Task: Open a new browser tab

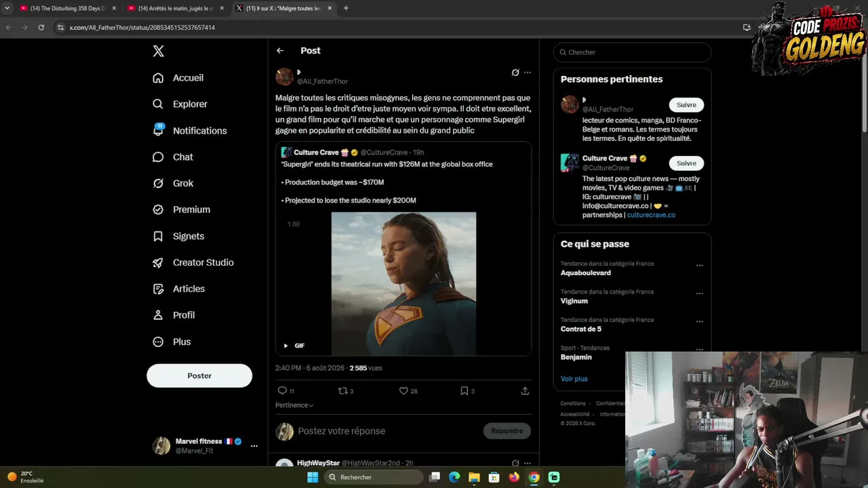Action: point(346,8)
